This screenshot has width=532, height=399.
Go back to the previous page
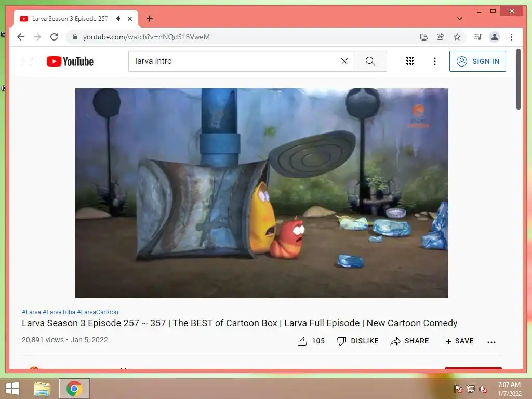(21, 37)
